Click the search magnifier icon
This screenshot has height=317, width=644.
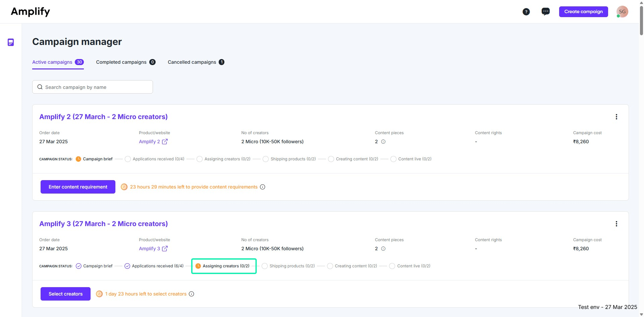click(40, 87)
